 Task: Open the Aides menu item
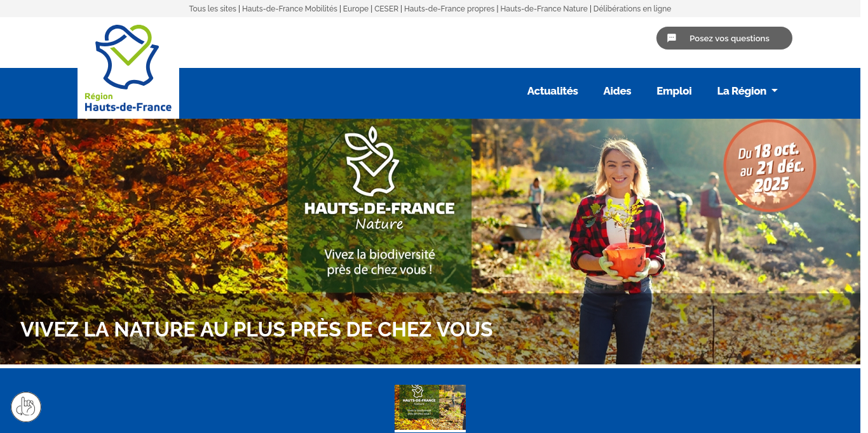[x=617, y=91]
